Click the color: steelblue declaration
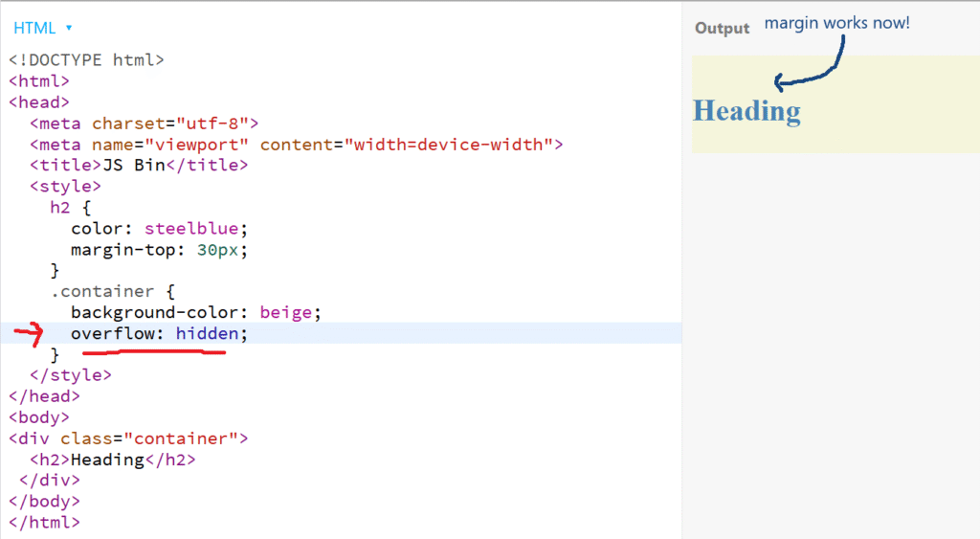The width and height of the screenshot is (980, 539). [x=159, y=229]
